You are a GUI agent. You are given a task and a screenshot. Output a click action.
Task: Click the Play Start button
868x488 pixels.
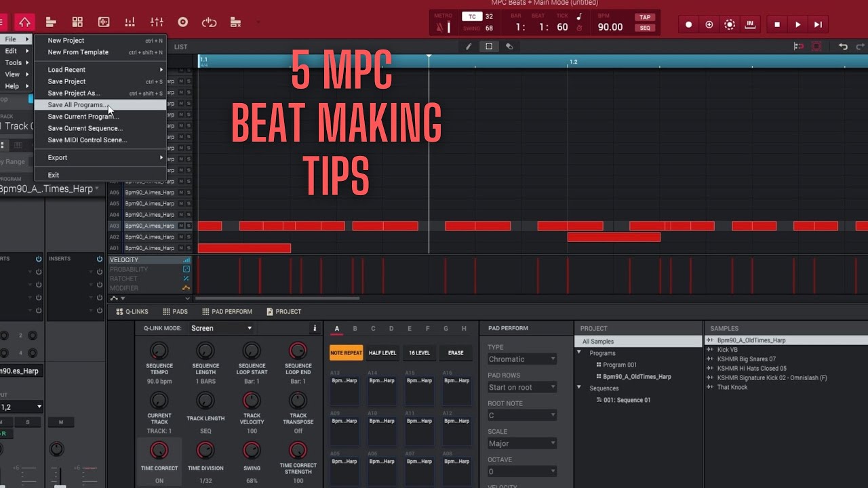point(818,24)
